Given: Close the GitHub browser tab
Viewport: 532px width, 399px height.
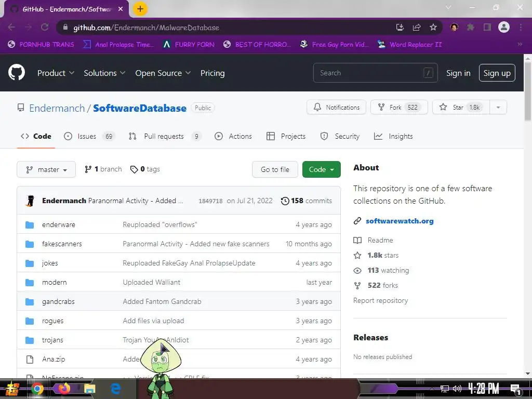Looking at the screenshot, I should click(121, 9).
